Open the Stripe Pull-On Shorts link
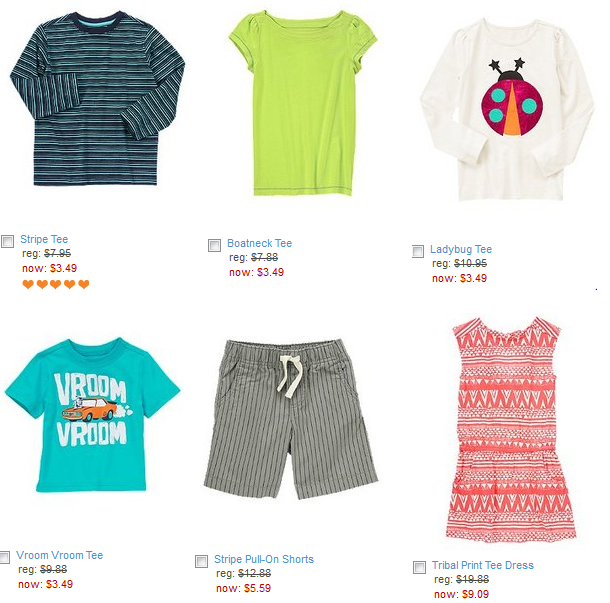 (264, 560)
